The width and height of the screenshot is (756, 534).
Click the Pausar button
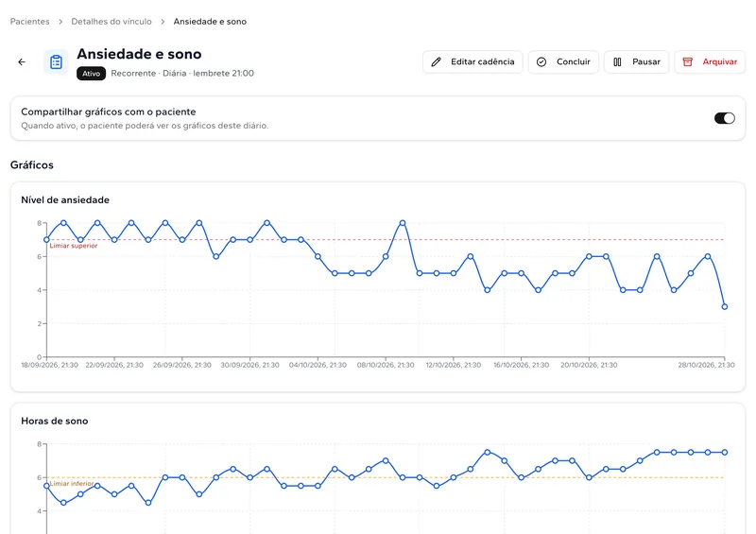pos(636,61)
